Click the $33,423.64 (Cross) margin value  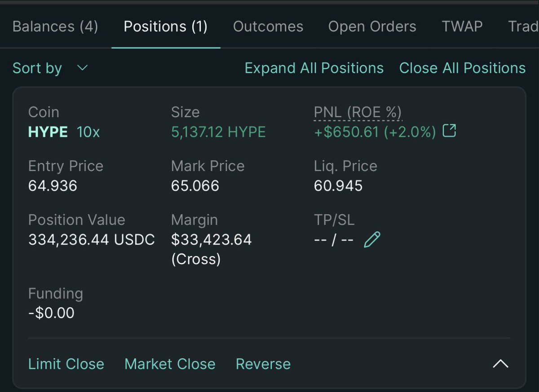211,249
